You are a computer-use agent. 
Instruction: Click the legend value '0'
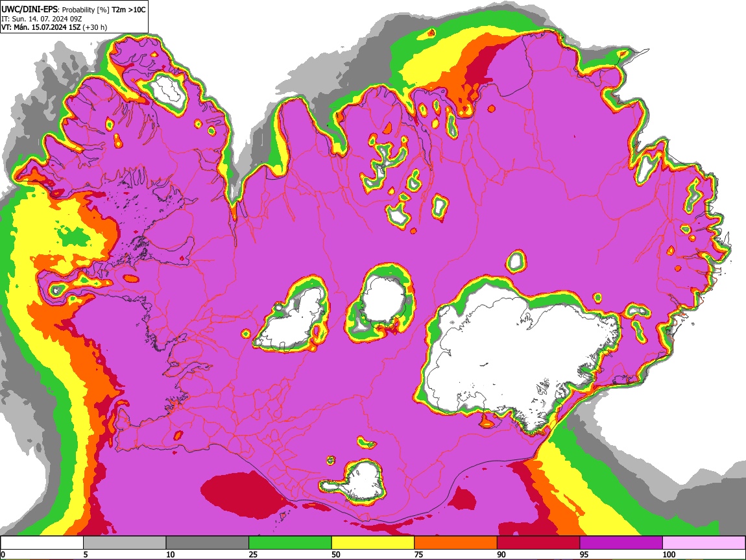[x=3, y=554]
